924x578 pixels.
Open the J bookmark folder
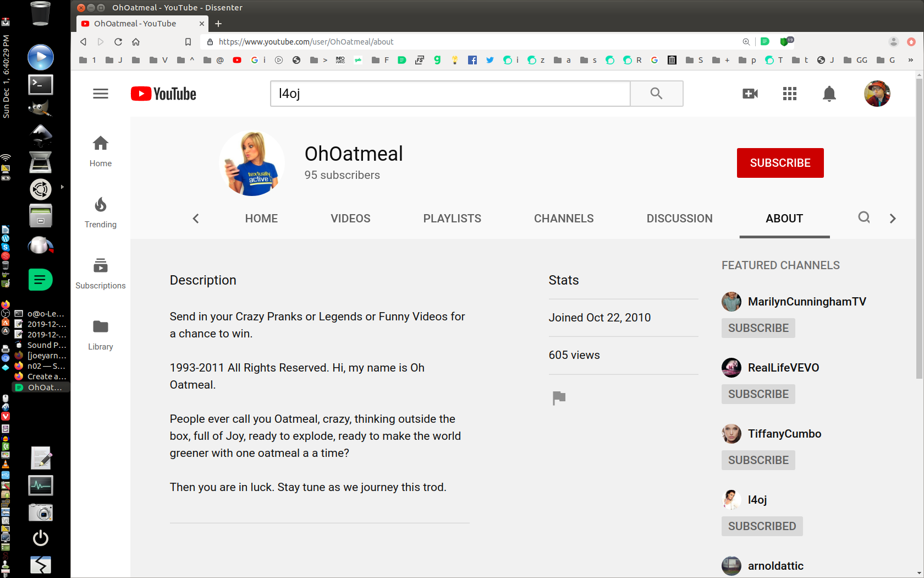coord(114,60)
